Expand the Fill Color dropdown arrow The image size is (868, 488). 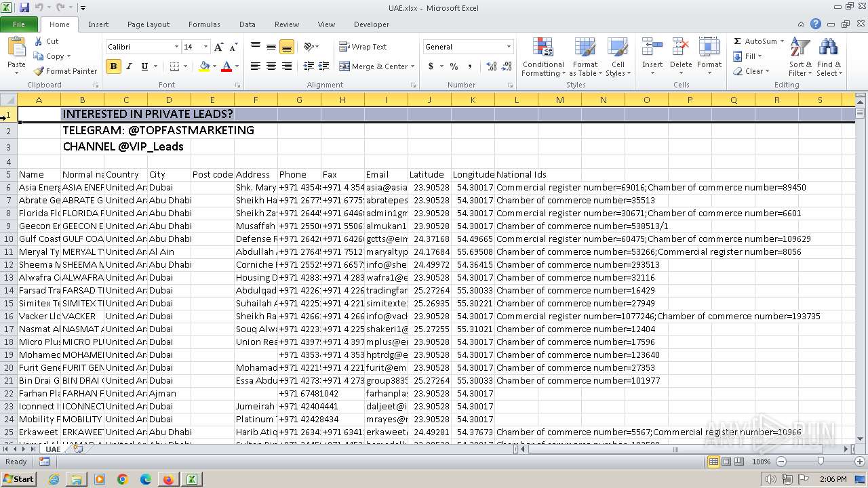tap(214, 66)
